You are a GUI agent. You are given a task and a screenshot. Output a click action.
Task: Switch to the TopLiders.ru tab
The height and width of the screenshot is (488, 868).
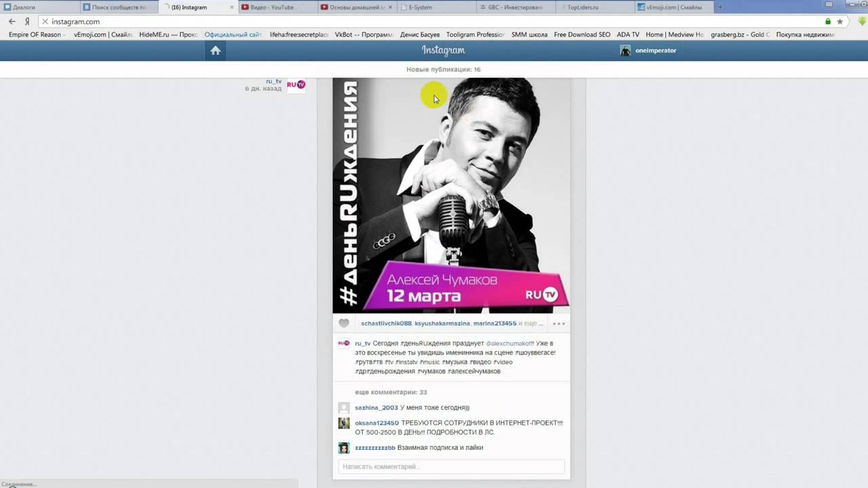click(x=595, y=7)
